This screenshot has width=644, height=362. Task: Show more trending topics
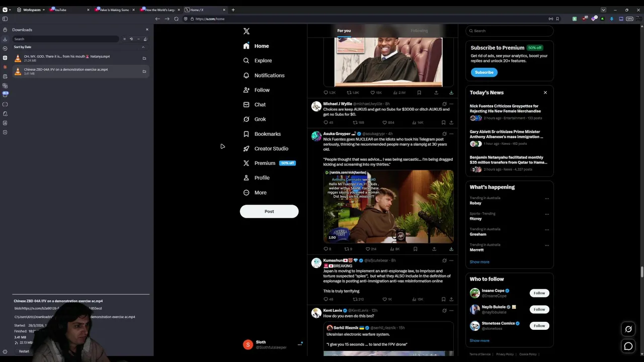coord(479,262)
